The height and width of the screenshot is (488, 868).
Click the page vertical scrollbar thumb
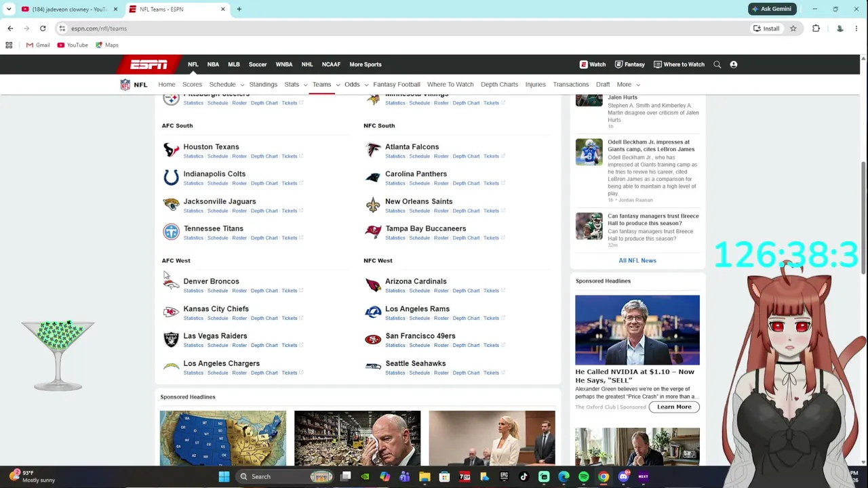pyautogui.click(x=863, y=217)
